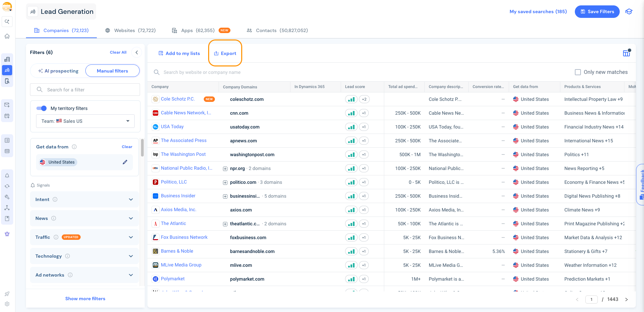Open the Team Sales US dropdown
This screenshot has width=644, height=312.
click(85, 121)
